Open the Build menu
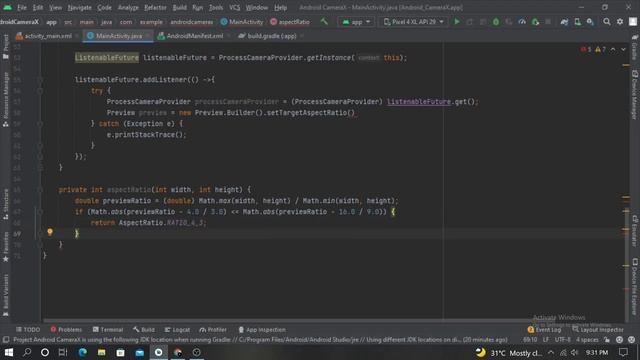640x360 pixels. 179,7
